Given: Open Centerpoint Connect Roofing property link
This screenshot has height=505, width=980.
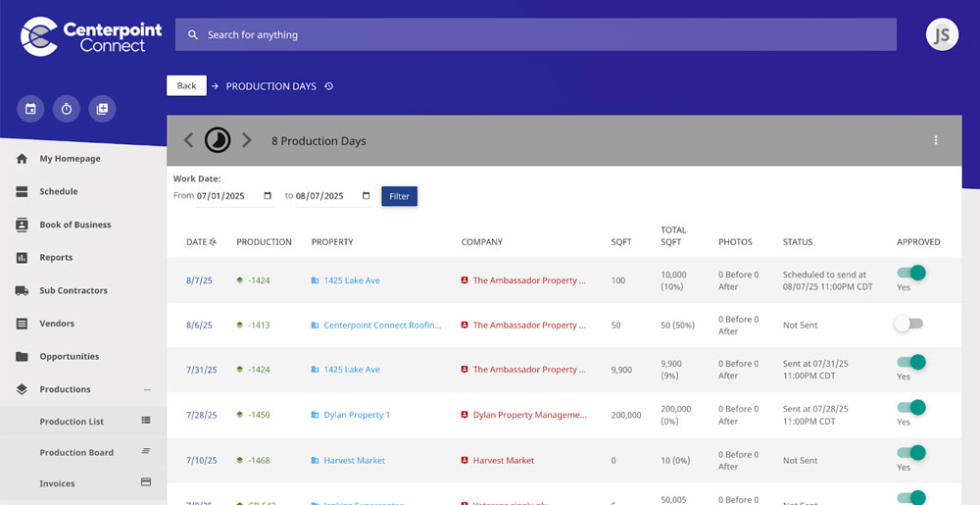Looking at the screenshot, I should tap(382, 325).
